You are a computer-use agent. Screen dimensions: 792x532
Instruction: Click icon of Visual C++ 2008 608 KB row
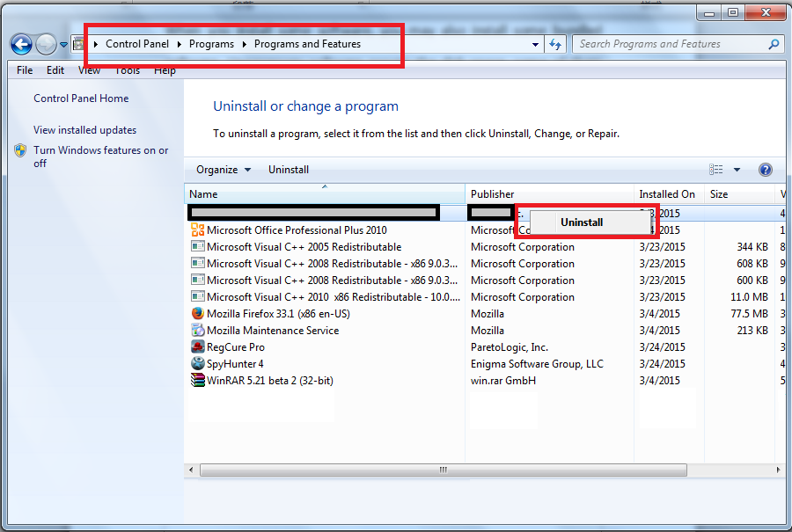[197, 264]
